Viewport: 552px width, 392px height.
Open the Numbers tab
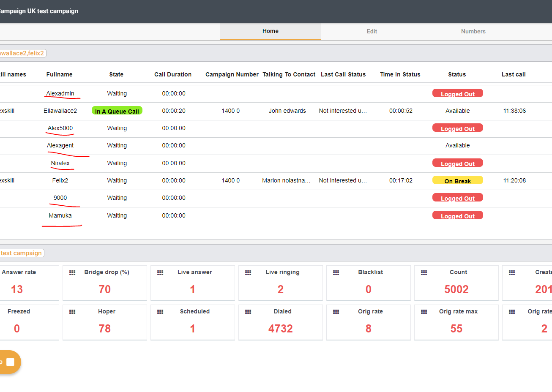[473, 31]
